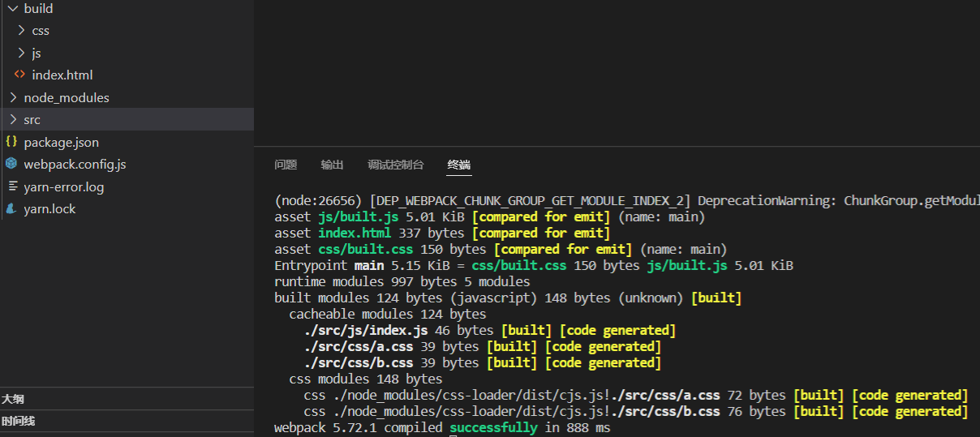980x437 pixels.
Task: Open package.json file
Action: (62, 142)
